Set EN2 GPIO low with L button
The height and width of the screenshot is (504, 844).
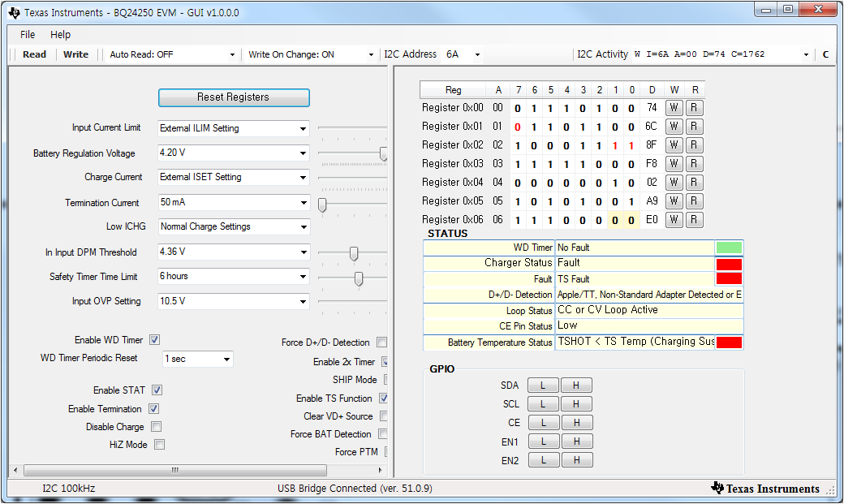[x=543, y=460]
